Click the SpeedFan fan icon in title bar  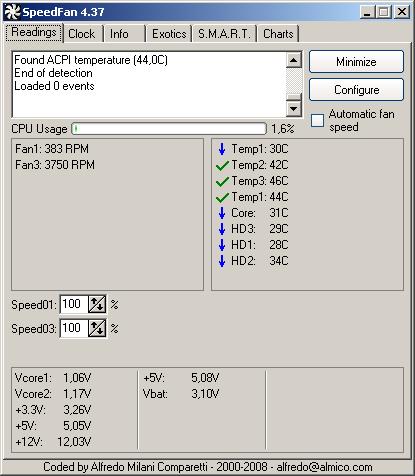coord(12,12)
